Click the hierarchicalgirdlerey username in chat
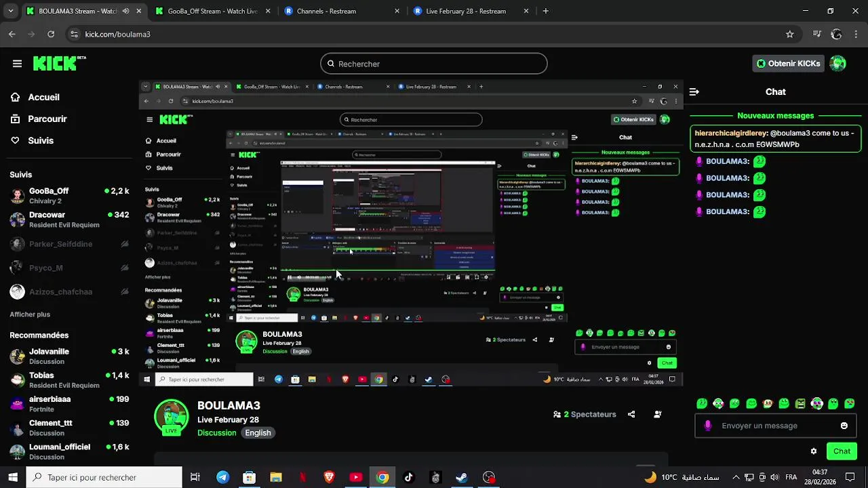 [732, 134]
